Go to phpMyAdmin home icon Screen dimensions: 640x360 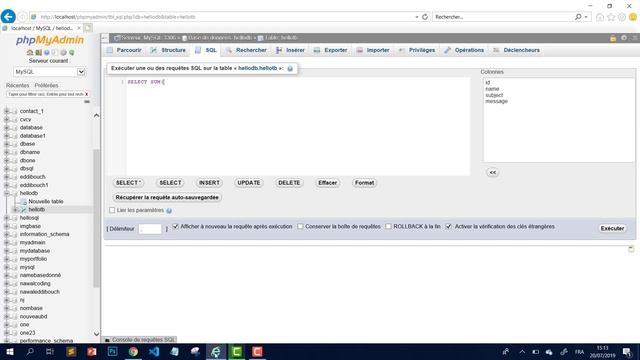coord(30,53)
